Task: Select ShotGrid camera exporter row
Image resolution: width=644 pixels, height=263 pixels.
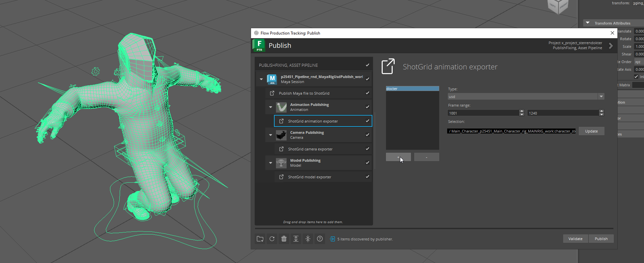Action: (323, 149)
